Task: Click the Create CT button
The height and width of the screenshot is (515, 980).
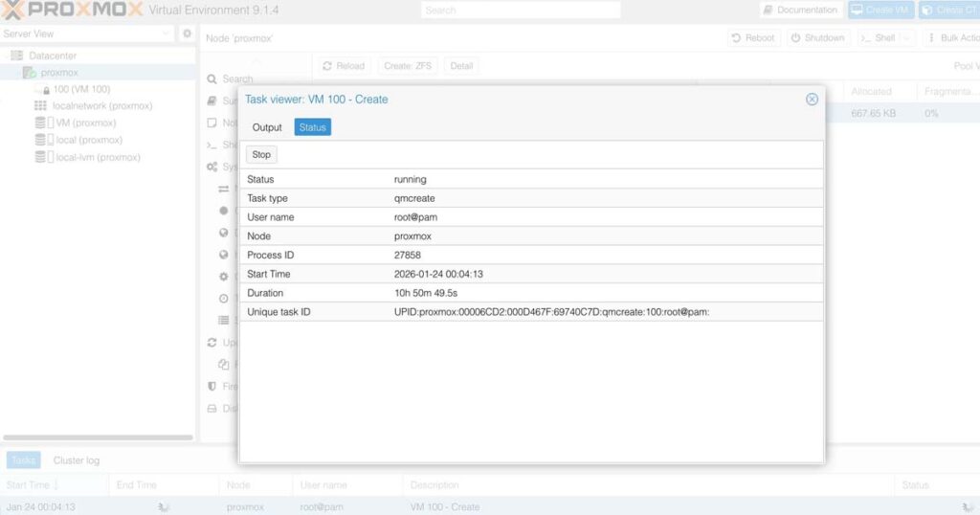Action: click(x=949, y=10)
